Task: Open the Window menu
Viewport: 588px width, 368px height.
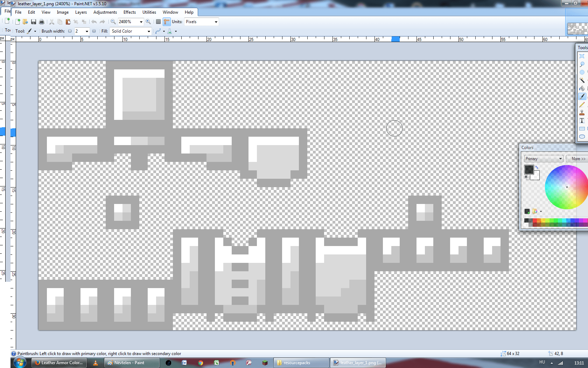Action: [170, 12]
